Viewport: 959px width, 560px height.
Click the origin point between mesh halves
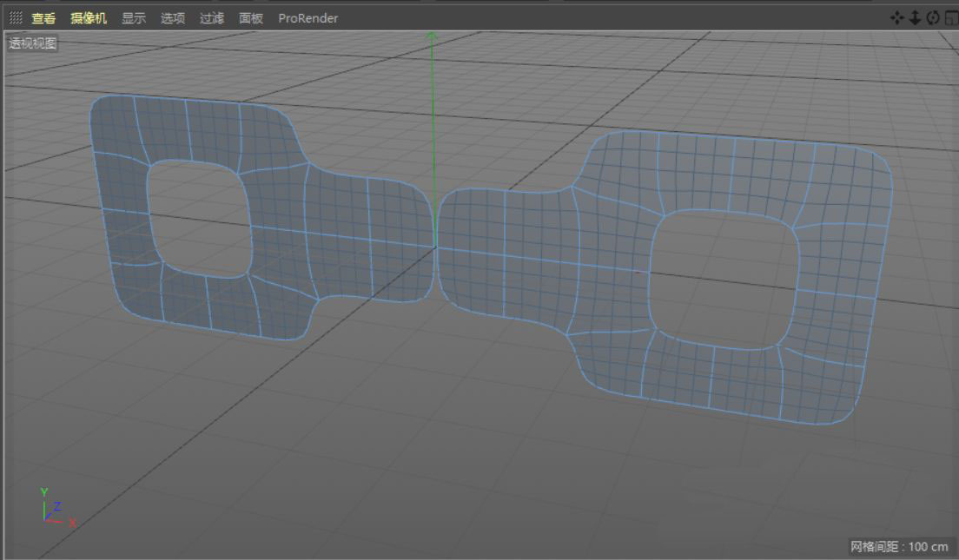(x=435, y=247)
